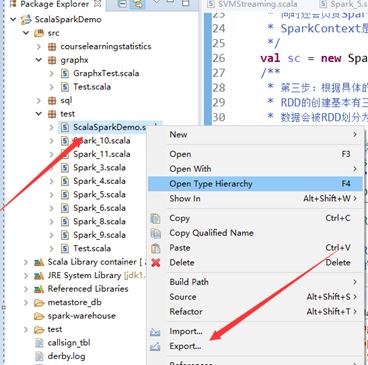Select Open Type Hierarchy
Screen dimensions: 368x365
(x=255, y=184)
